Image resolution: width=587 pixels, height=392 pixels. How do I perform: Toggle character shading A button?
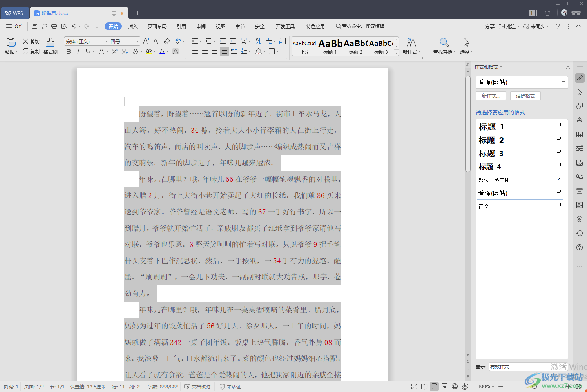(x=176, y=51)
